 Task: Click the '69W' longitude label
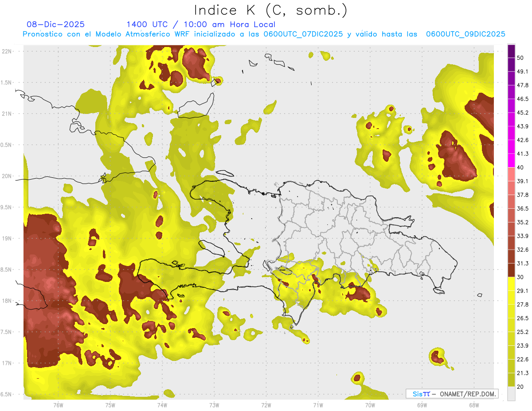(422, 405)
